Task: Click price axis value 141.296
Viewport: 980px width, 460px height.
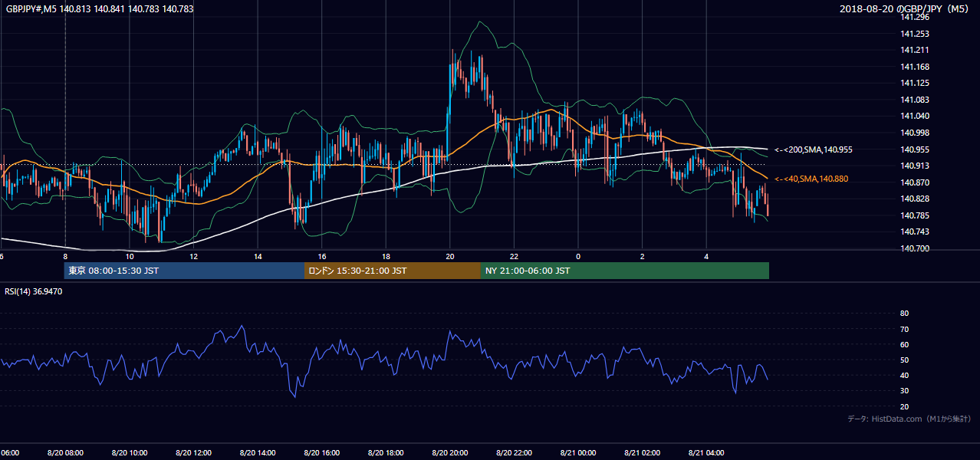Action: point(915,17)
